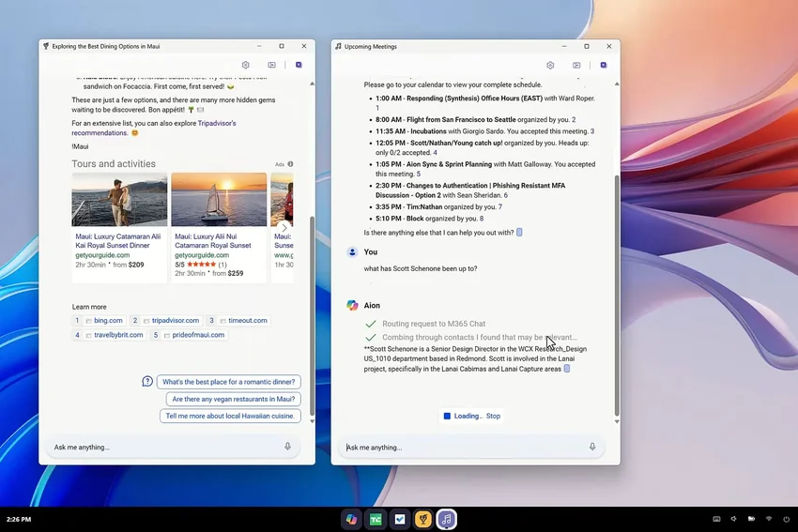Open Luxury Catamaran Alii Kai Royal Sunset Dinner link
The height and width of the screenshot is (532, 798).
[118, 240]
